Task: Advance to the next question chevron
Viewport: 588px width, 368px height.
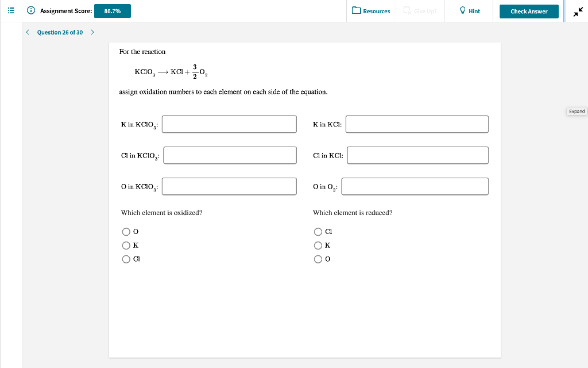Action: pos(92,32)
